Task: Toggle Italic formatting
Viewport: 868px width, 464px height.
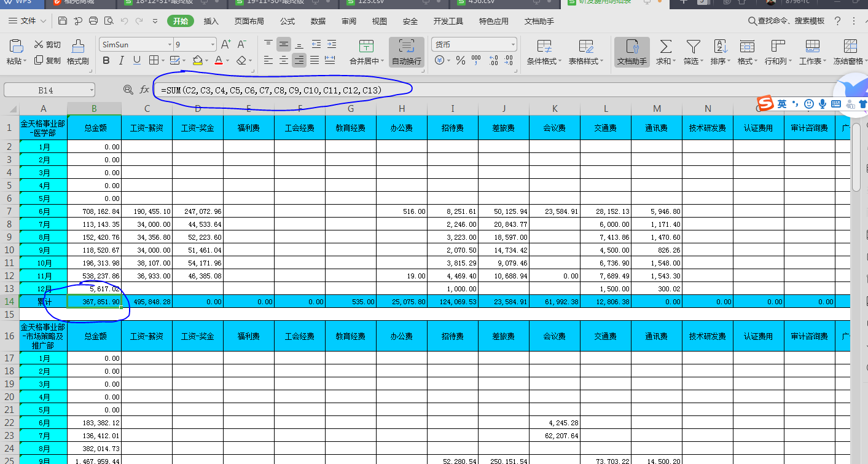Action: point(121,60)
